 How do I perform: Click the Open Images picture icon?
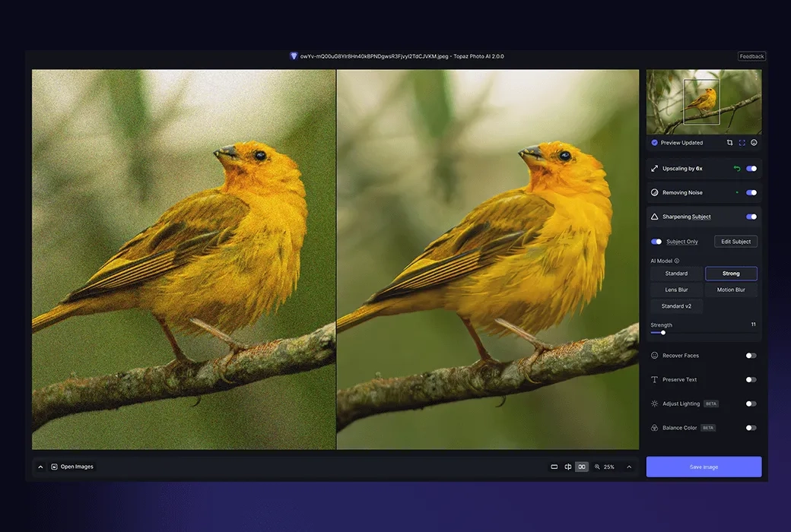click(54, 467)
